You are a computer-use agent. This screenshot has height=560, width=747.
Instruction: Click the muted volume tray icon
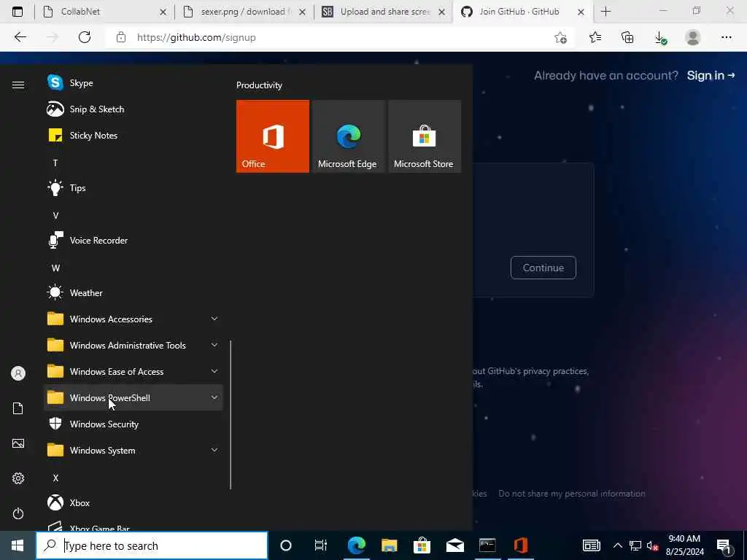pyautogui.click(x=652, y=545)
